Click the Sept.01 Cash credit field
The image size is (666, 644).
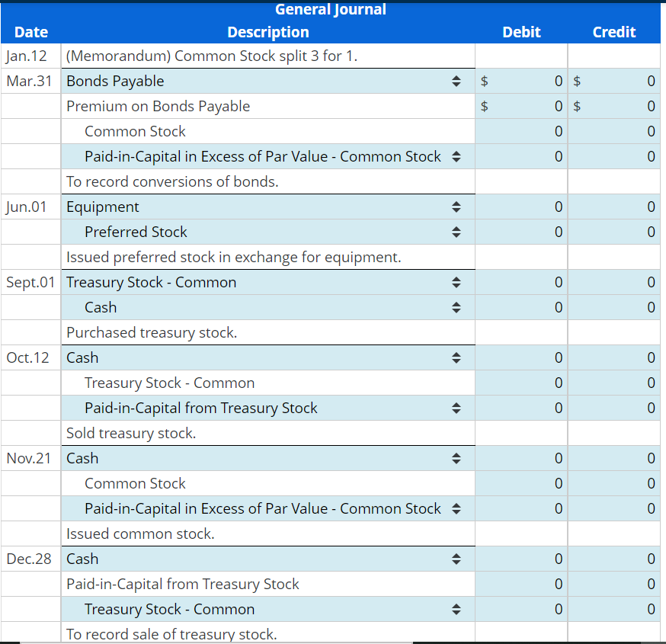614,307
